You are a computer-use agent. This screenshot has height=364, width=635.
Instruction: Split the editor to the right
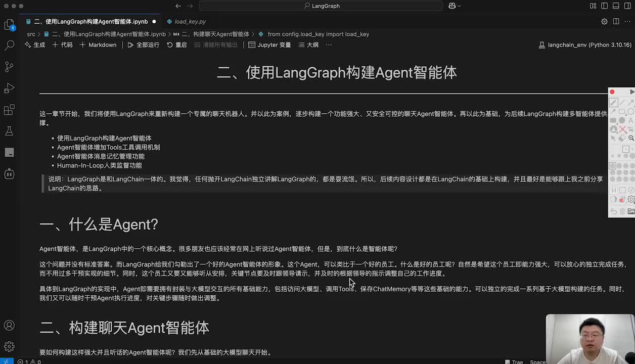tap(616, 22)
